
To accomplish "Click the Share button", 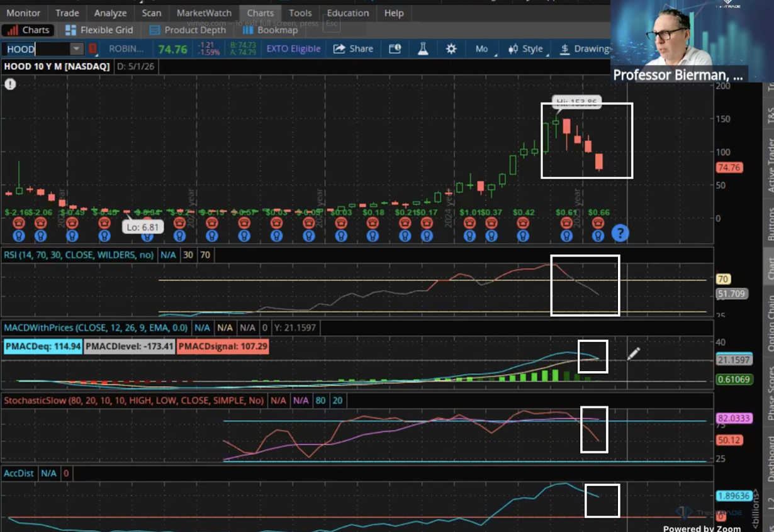I will pos(353,48).
